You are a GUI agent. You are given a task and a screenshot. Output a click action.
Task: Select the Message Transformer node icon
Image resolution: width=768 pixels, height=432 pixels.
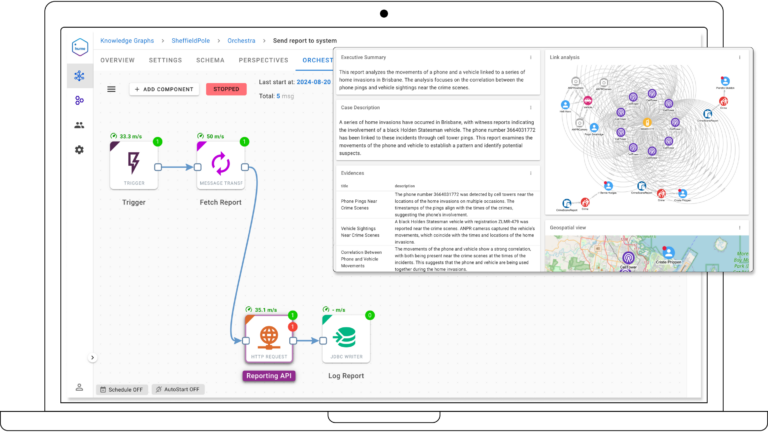pos(220,165)
